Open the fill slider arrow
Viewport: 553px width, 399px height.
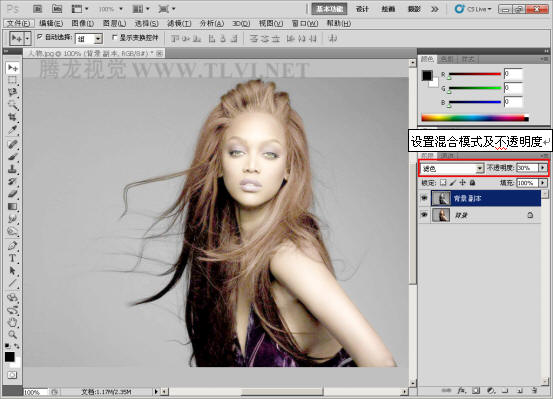[543, 183]
